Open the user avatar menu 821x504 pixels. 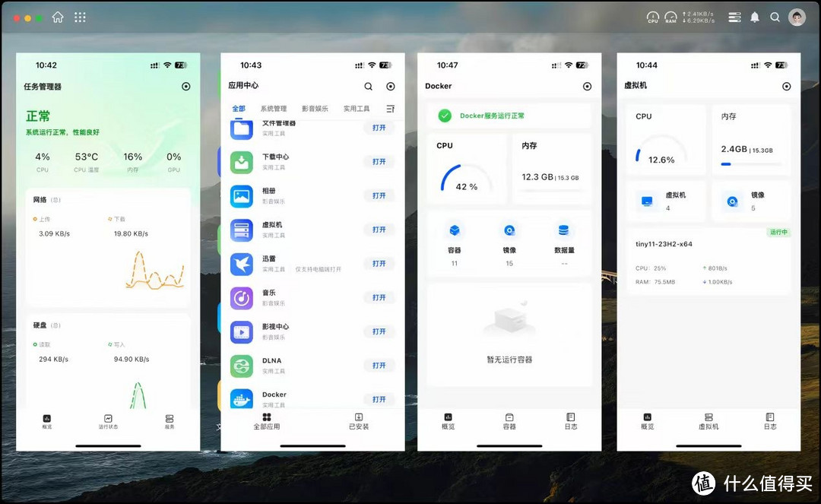click(x=797, y=17)
